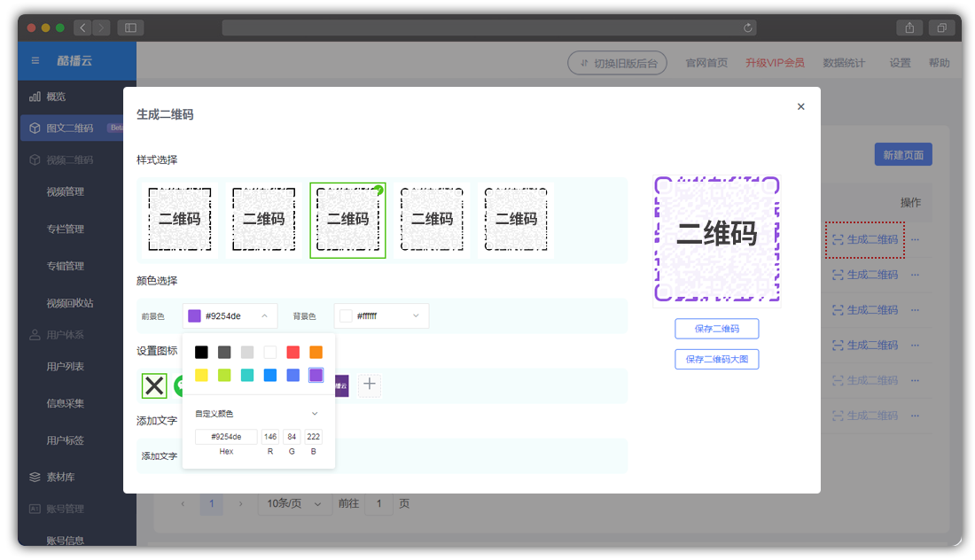Edit the G value field

[x=292, y=436]
